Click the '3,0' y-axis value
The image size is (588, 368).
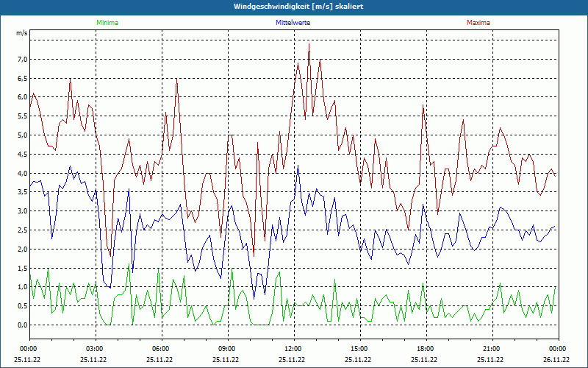pos(23,211)
